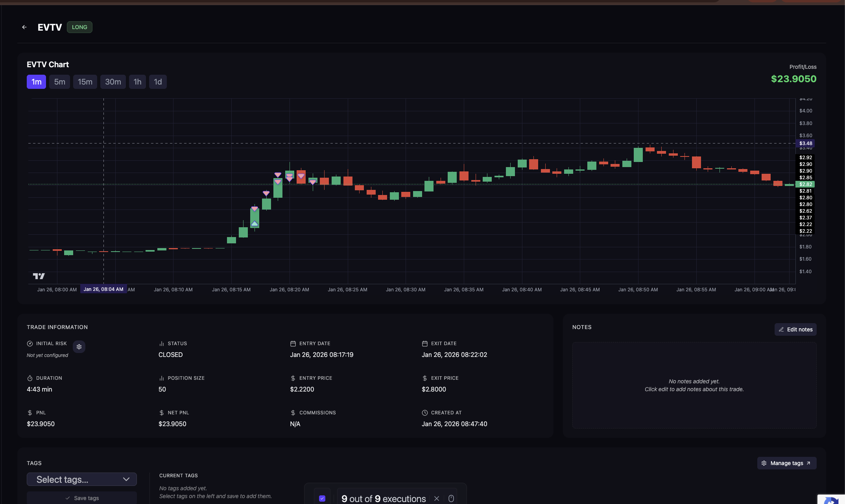Image resolution: width=845 pixels, height=504 pixels.
Task: Click the $3.48 price label on the axis
Action: (x=805, y=143)
